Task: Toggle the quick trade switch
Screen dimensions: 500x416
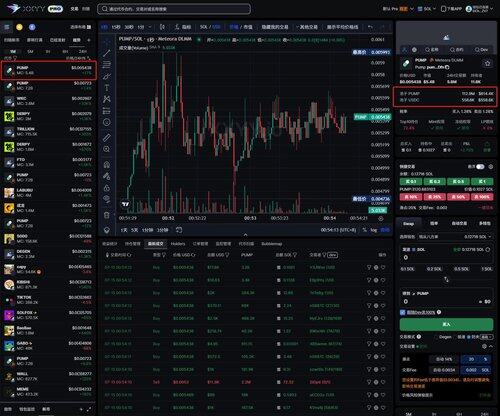Action: (480, 166)
